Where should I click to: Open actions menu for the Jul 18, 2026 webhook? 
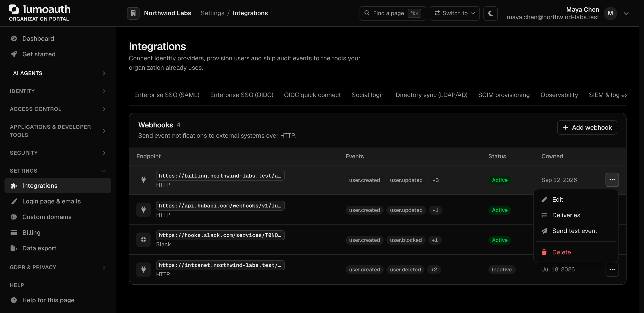[x=612, y=269]
